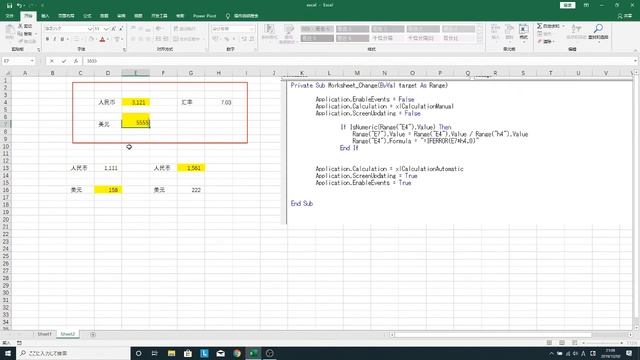
Task: Apply underline formatting
Action: [62, 39]
